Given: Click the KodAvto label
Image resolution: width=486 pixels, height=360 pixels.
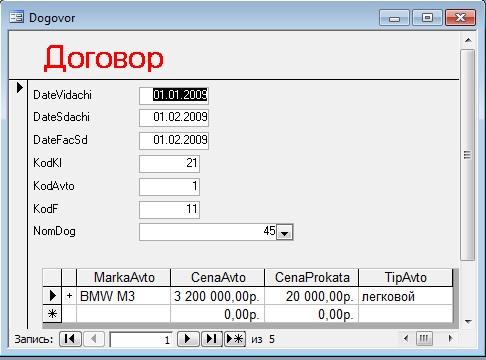Looking at the screenshot, I should (x=54, y=186).
